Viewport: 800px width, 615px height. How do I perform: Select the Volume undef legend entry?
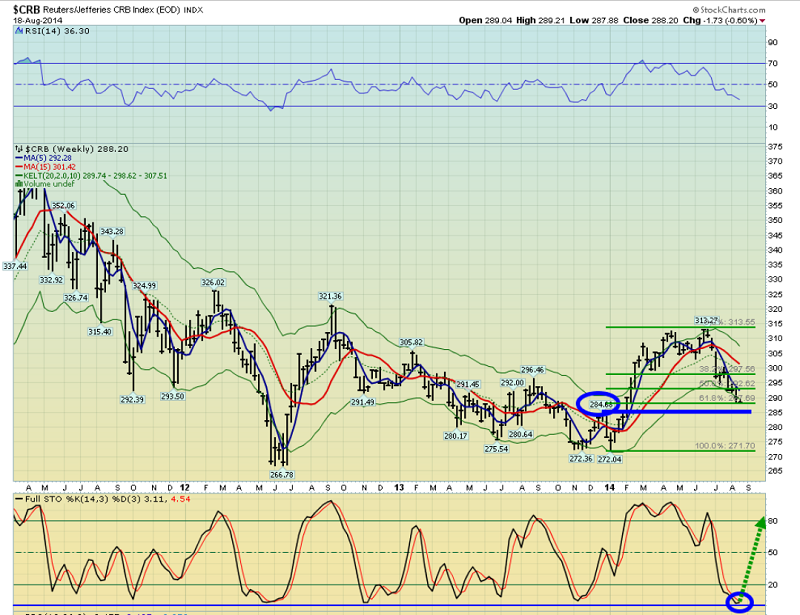tap(49, 184)
